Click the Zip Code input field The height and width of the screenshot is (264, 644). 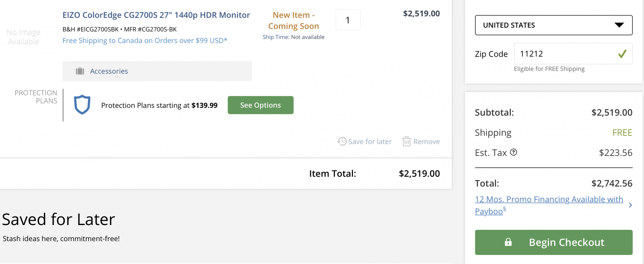pos(563,54)
